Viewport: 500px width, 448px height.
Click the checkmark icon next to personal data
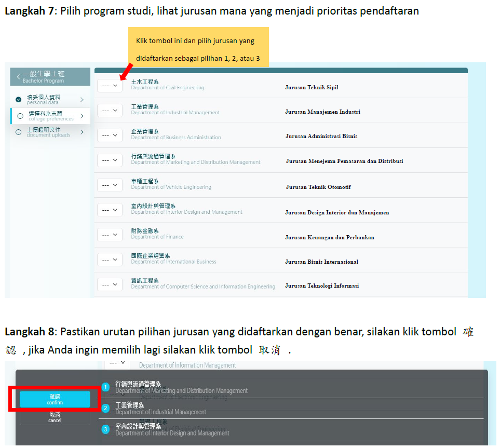click(x=19, y=99)
